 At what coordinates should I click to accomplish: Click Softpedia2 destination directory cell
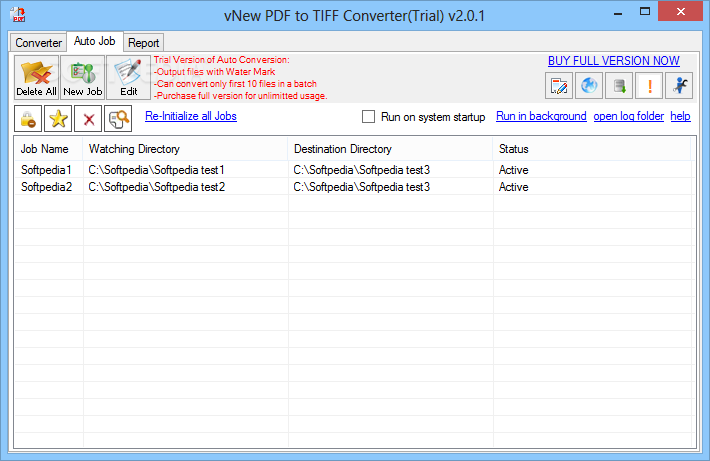pos(361,187)
